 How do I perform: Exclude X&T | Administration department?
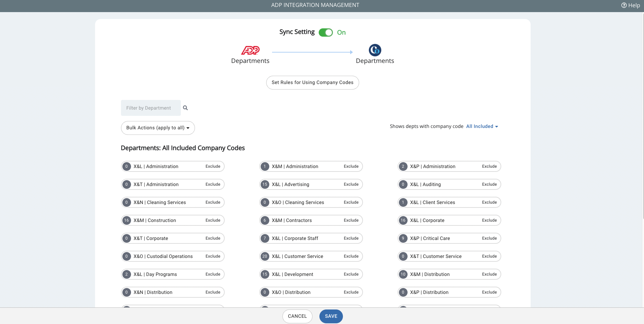(213, 184)
